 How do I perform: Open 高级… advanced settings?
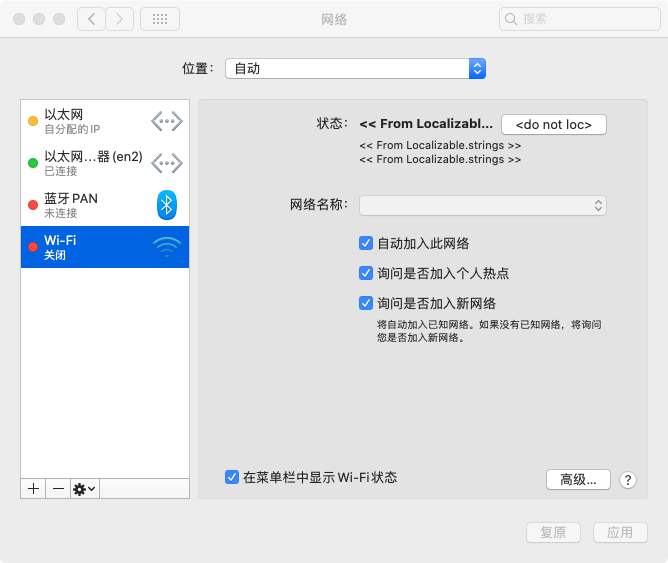pos(578,480)
